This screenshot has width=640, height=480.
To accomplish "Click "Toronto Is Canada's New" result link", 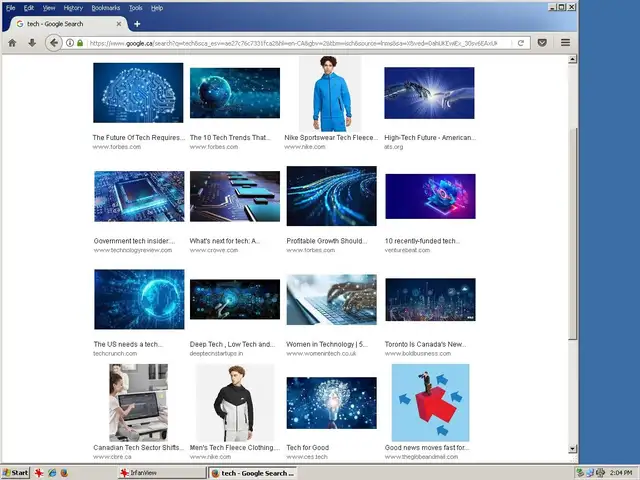I will (425, 344).
